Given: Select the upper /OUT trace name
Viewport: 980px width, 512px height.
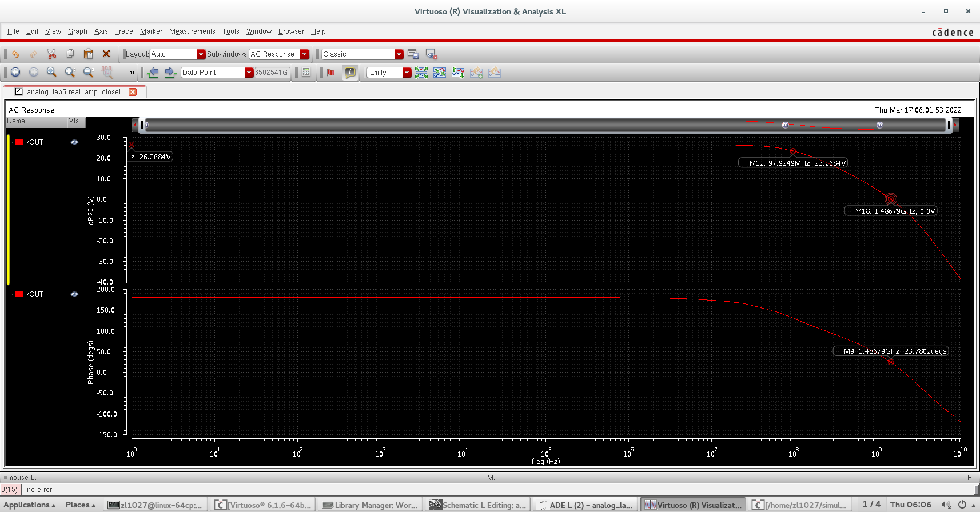Looking at the screenshot, I should pyautogui.click(x=35, y=142).
